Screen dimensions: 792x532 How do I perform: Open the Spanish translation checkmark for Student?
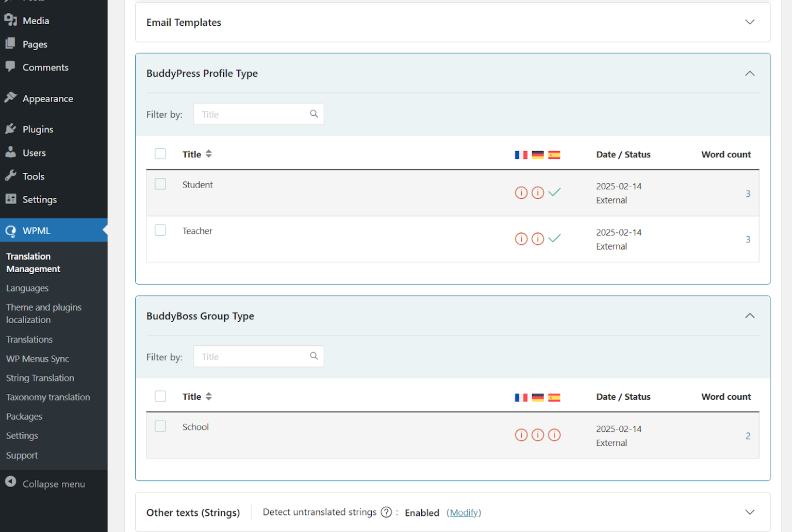coord(555,192)
